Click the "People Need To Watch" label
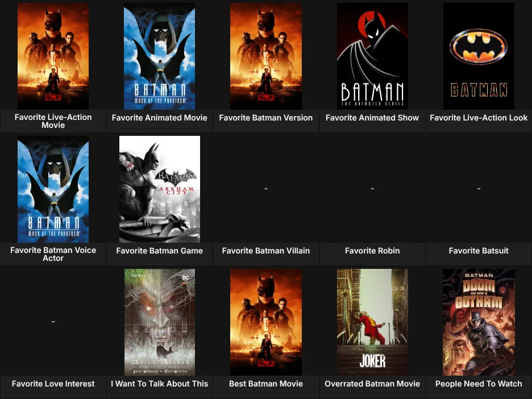This screenshot has height=399, width=532. point(479,384)
